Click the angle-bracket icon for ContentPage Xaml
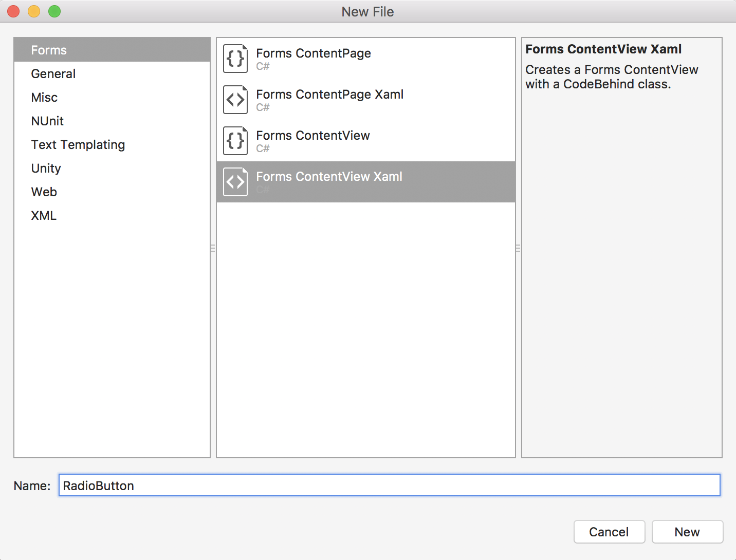 tap(235, 100)
